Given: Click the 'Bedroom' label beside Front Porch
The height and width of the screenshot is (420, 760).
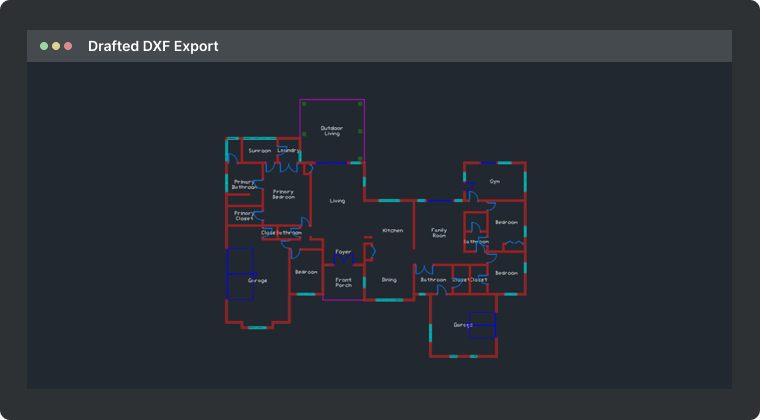Looking at the screenshot, I should tap(306, 272).
